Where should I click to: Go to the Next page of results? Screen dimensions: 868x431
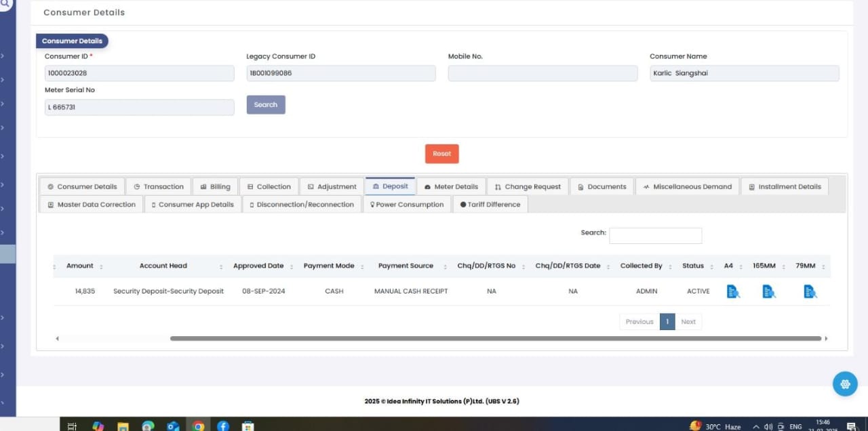[688, 322]
